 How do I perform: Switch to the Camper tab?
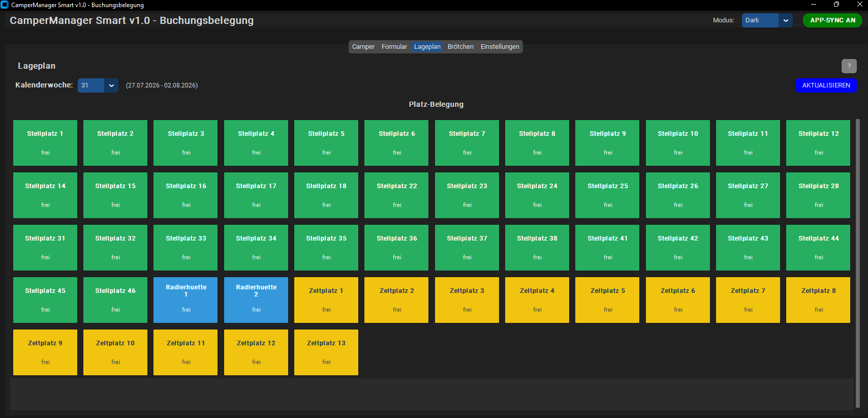363,47
